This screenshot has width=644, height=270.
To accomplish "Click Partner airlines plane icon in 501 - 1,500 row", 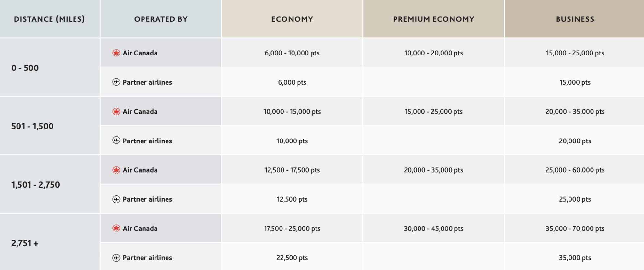I will tap(116, 141).
